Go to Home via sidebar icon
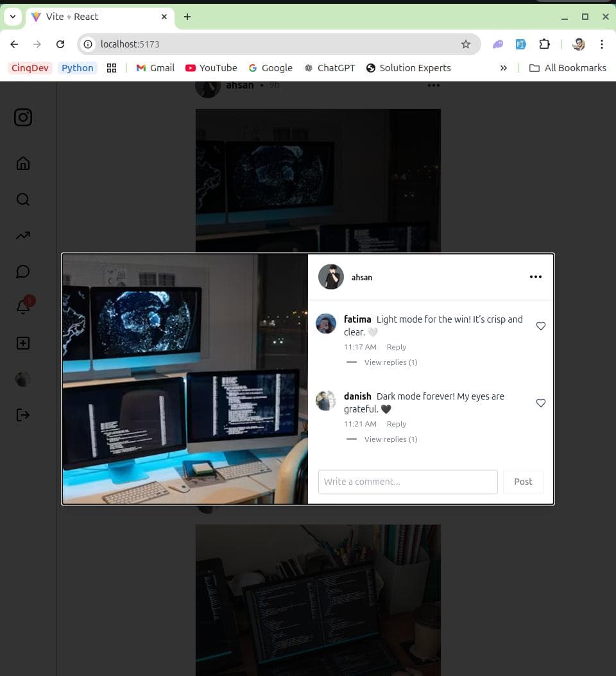The height and width of the screenshot is (676, 616). (x=23, y=164)
